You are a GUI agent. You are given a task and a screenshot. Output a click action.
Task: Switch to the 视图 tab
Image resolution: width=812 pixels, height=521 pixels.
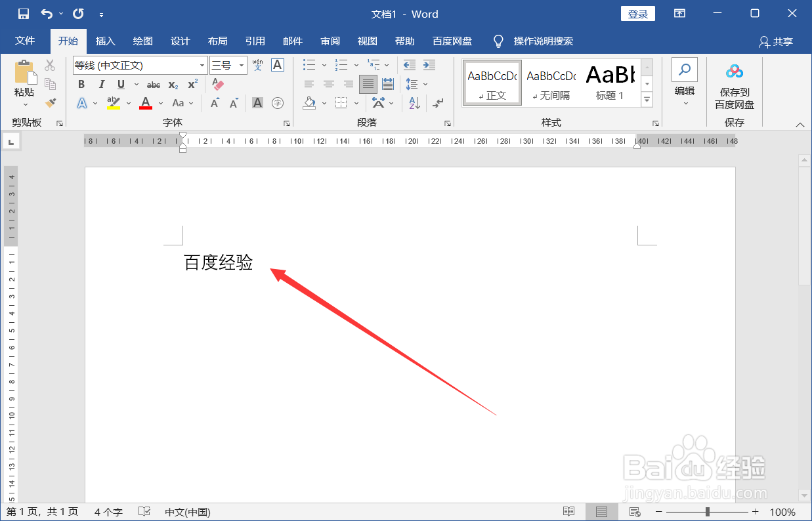368,41
